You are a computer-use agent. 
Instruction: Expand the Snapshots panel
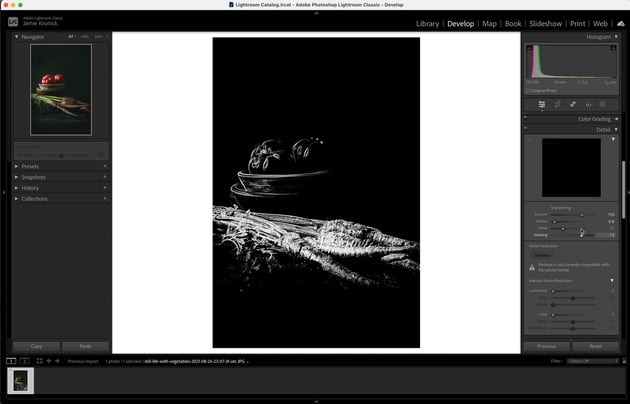pyautogui.click(x=16, y=177)
